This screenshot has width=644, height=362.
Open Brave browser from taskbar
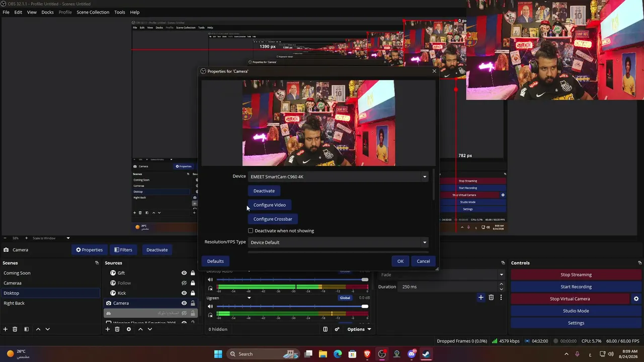pyautogui.click(x=367, y=354)
